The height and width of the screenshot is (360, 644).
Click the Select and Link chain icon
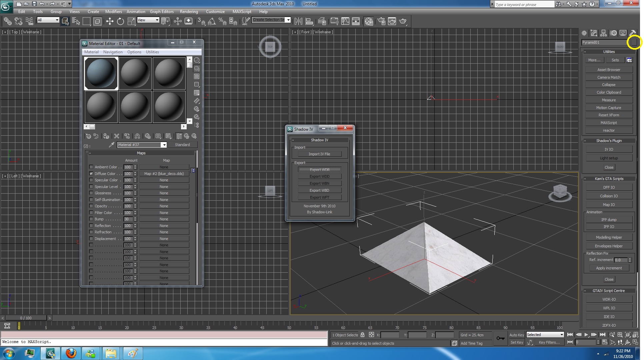click(x=7, y=21)
